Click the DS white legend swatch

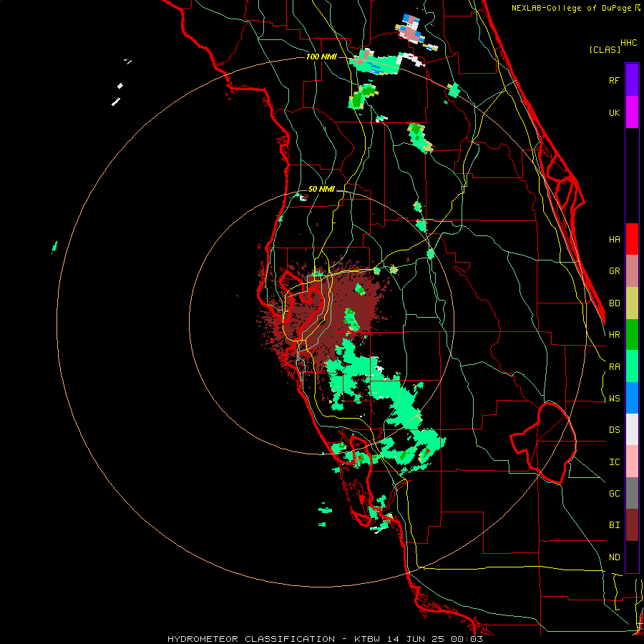click(632, 429)
